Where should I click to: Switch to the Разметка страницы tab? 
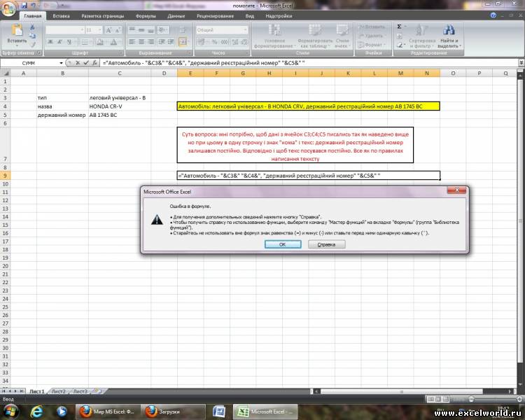tap(102, 15)
